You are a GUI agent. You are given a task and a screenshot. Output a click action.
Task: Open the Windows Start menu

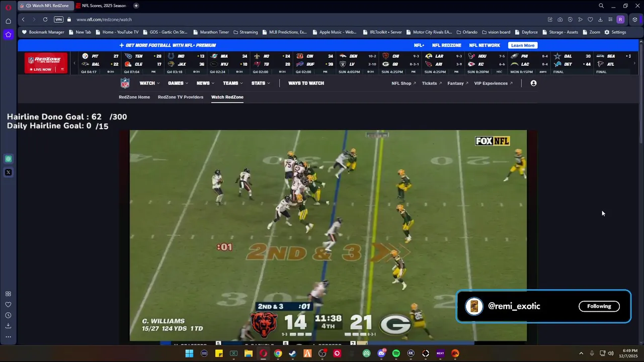tap(189, 353)
